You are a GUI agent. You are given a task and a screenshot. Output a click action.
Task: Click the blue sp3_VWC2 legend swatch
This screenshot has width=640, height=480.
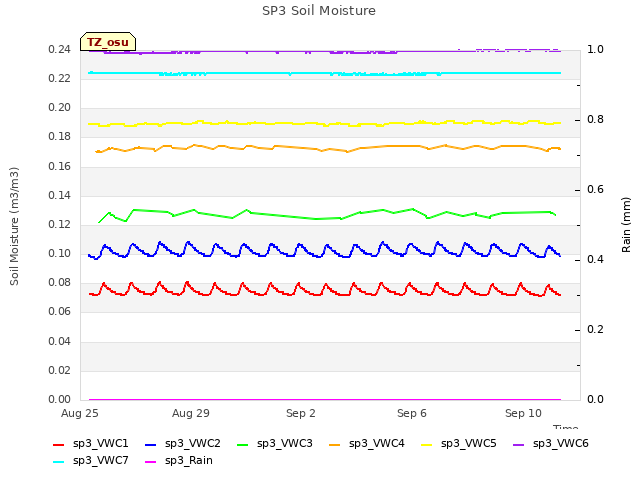coord(151,444)
